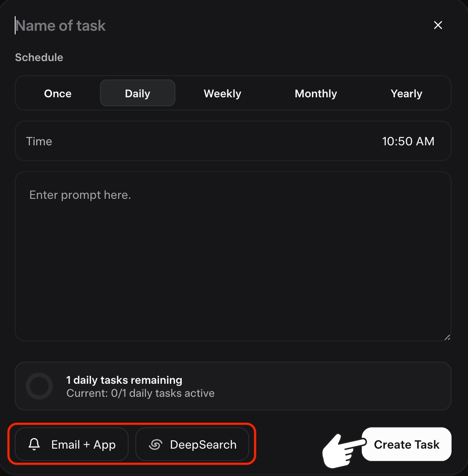Click the 1 daily tasks remaining text
Screen dimensions: 468x476
tap(124, 380)
